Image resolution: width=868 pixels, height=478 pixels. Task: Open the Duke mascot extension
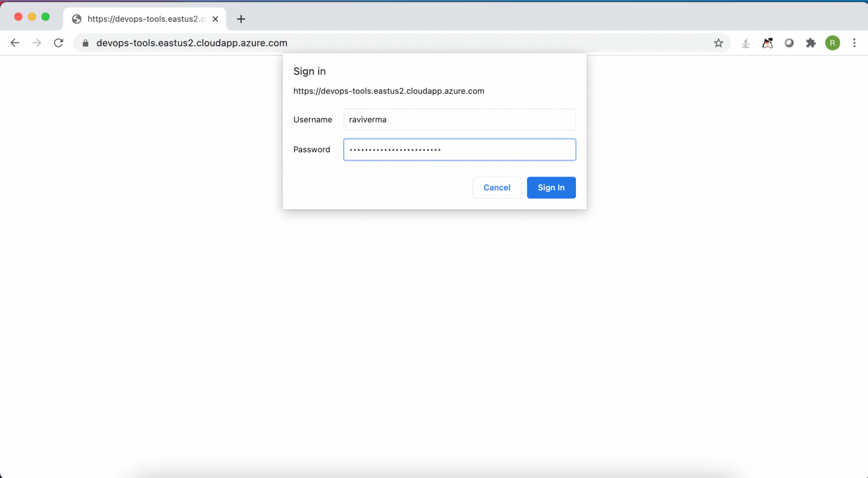767,42
